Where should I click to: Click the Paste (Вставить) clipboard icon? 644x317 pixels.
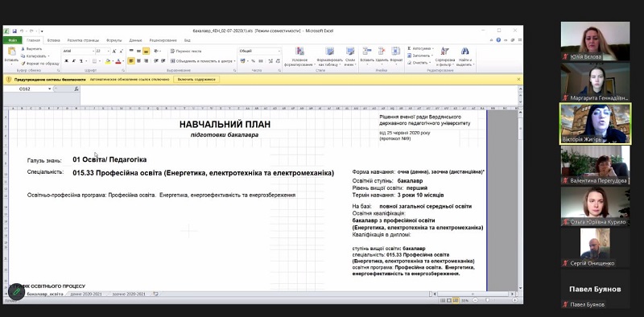coord(11,52)
